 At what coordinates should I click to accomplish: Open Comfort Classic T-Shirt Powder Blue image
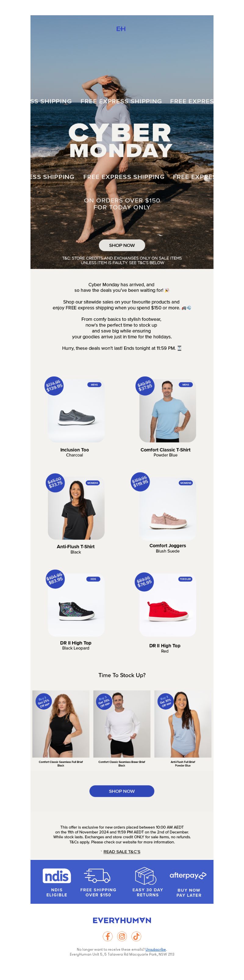[x=167, y=411]
